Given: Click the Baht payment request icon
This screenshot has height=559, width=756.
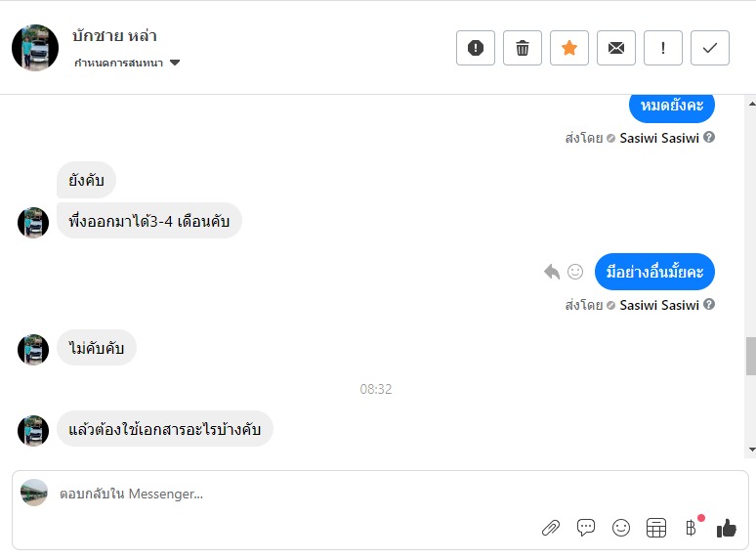Looking at the screenshot, I should pos(692,528).
